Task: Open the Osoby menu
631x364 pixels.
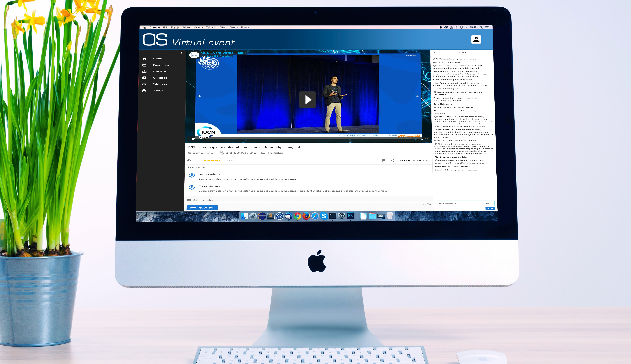Action: [x=234, y=27]
